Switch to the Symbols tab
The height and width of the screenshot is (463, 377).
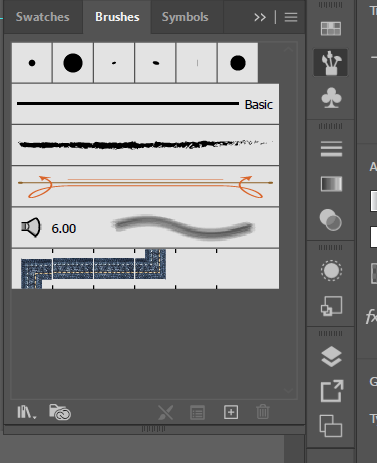pos(185,17)
